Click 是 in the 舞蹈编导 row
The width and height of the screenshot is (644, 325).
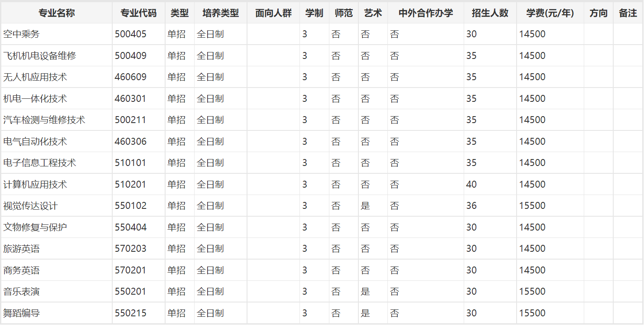(x=365, y=313)
